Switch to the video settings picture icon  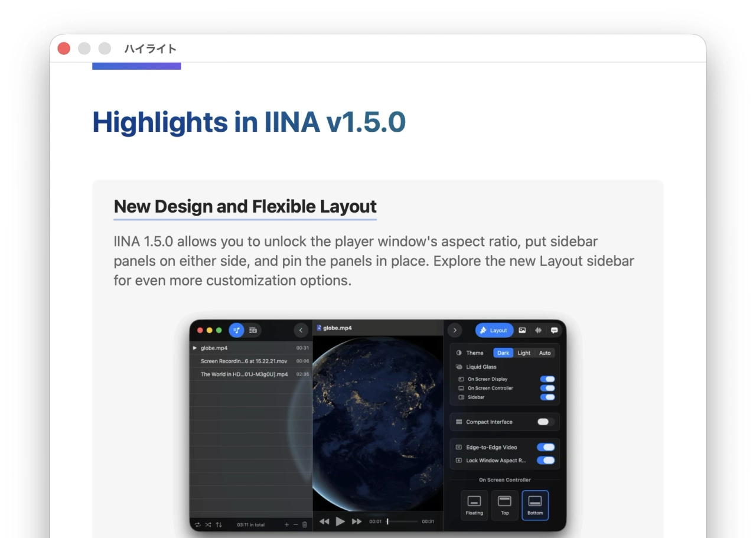tap(522, 330)
